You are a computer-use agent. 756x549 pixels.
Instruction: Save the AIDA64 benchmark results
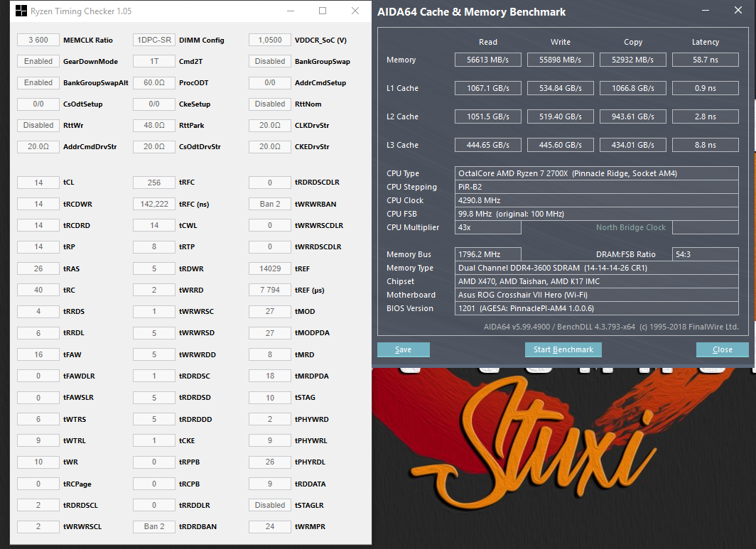click(403, 349)
